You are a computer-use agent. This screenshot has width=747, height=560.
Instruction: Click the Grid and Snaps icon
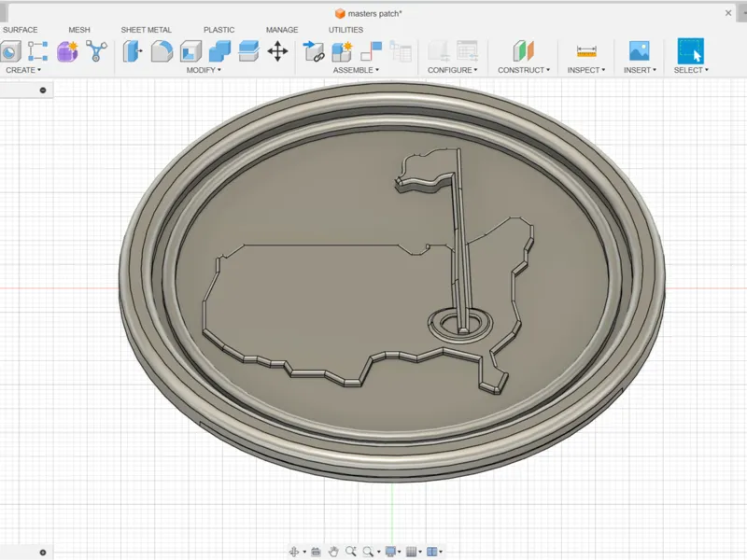point(411,552)
